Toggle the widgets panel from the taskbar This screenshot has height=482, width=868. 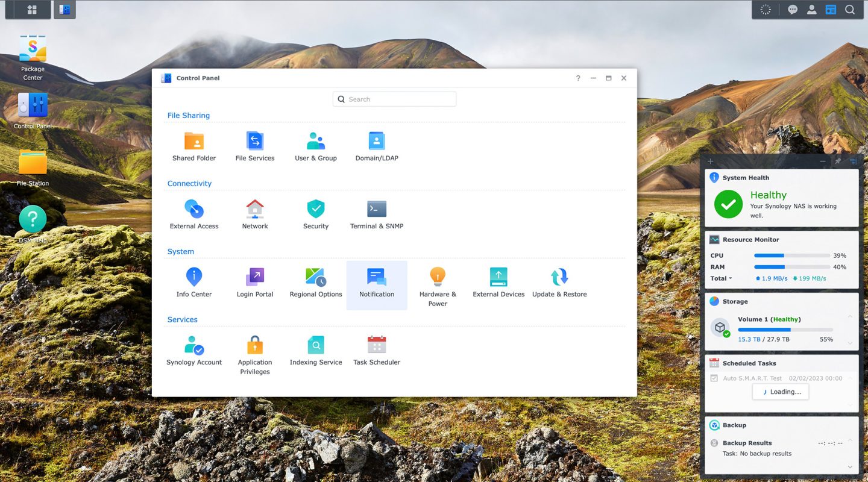point(831,10)
